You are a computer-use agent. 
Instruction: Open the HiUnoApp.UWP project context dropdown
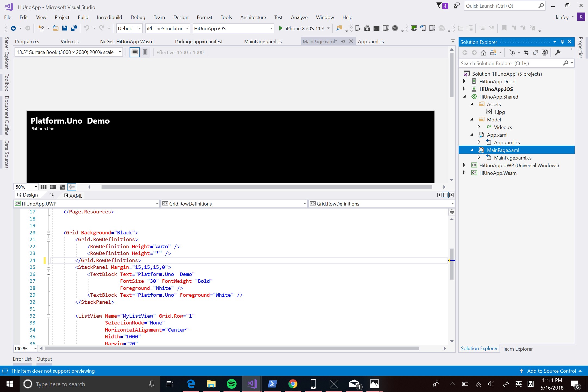[87, 204]
